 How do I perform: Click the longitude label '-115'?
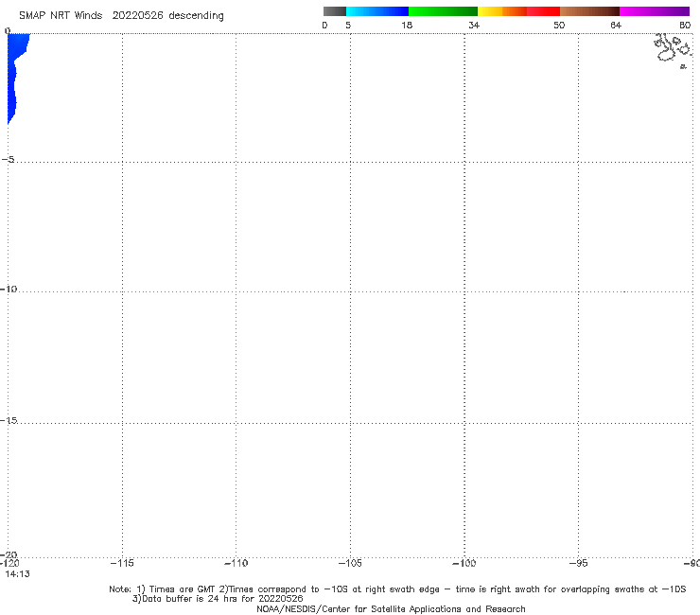(x=122, y=563)
